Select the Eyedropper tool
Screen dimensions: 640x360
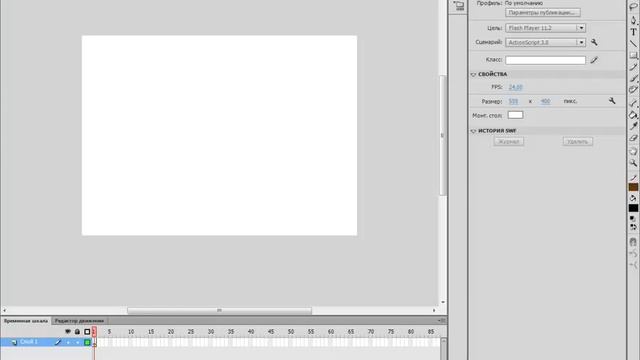633,127
